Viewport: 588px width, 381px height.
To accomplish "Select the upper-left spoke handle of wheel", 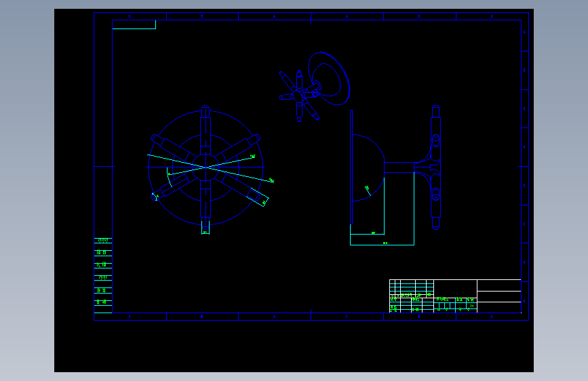I will (x=173, y=146).
